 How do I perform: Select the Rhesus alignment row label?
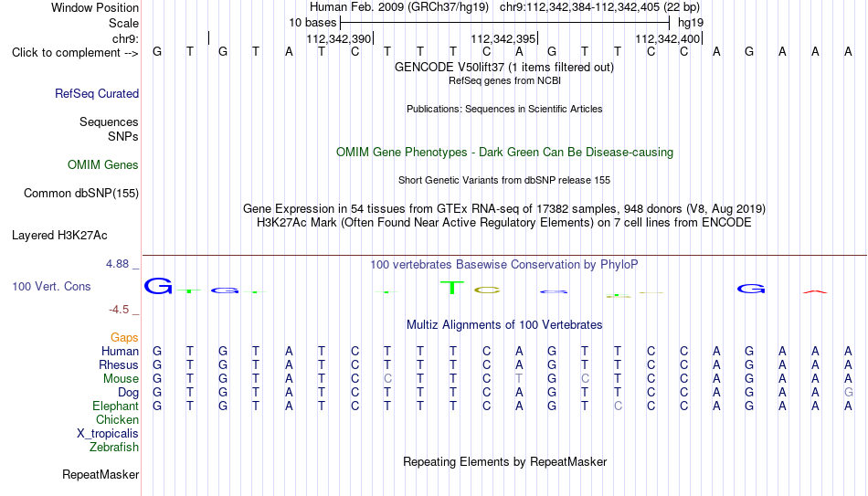point(119,364)
